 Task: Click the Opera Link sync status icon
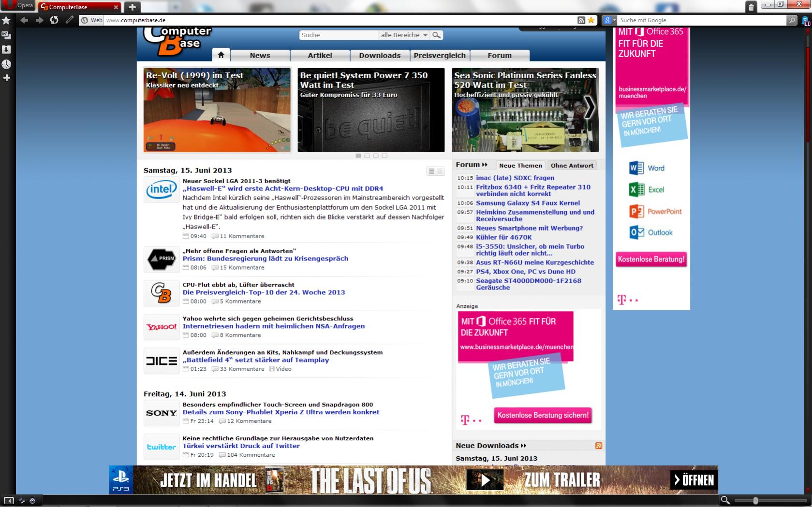point(22,501)
